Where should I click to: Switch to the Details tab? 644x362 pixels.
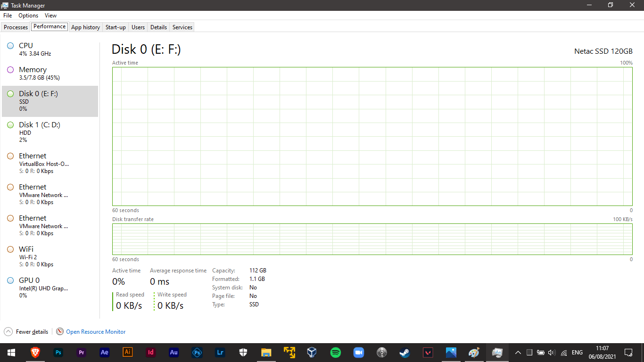tap(158, 27)
